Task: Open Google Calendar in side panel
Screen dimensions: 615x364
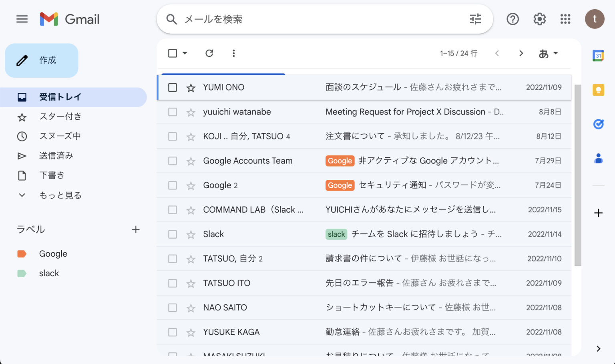Action: click(598, 56)
